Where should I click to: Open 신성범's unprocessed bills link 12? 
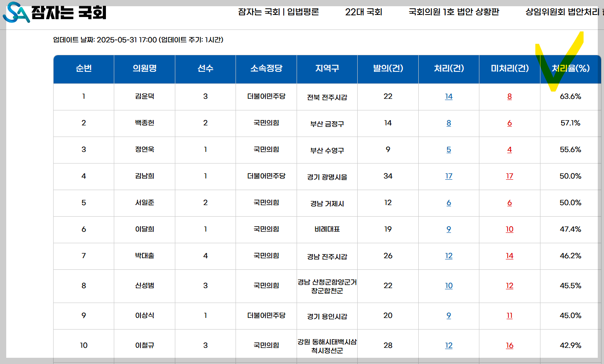point(510,286)
